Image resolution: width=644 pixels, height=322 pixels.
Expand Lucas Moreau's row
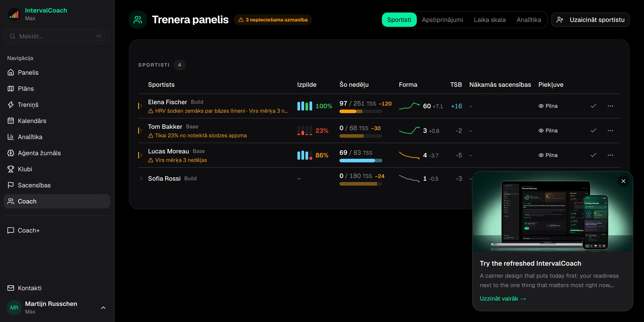pyautogui.click(x=141, y=155)
